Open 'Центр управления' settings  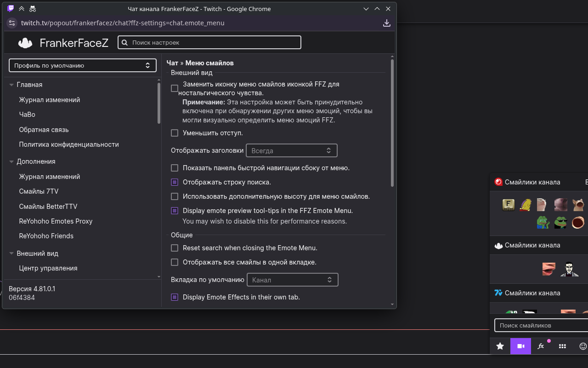pos(48,268)
